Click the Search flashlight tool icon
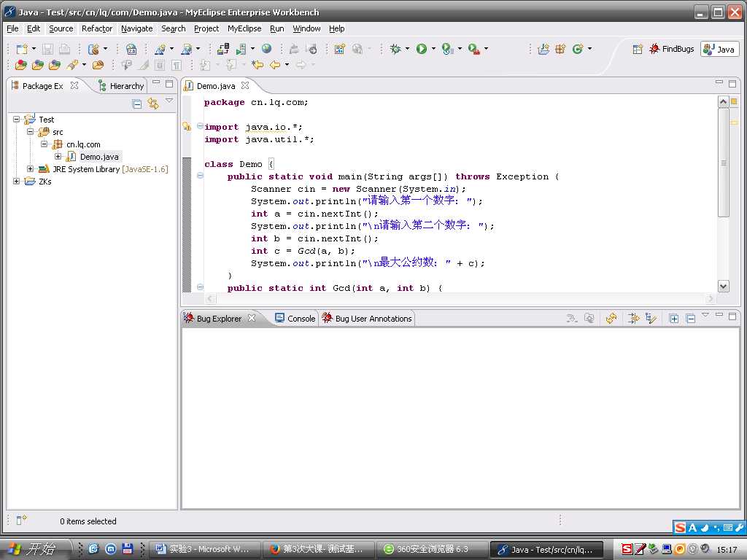 (x=72, y=65)
